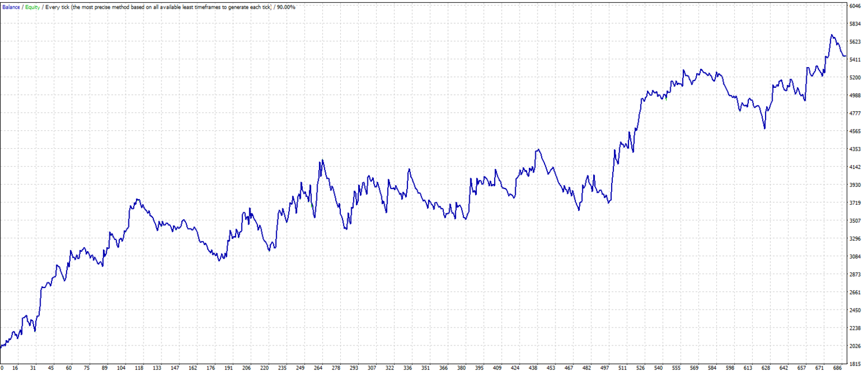
Task: Click trade number 176 on horizontal axis
Action: click(x=211, y=368)
